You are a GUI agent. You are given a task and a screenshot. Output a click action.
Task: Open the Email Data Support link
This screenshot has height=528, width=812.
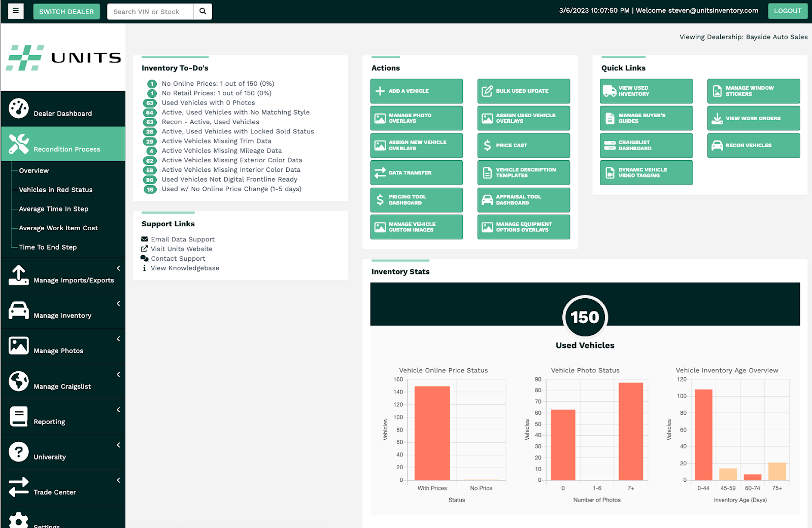[183, 239]
